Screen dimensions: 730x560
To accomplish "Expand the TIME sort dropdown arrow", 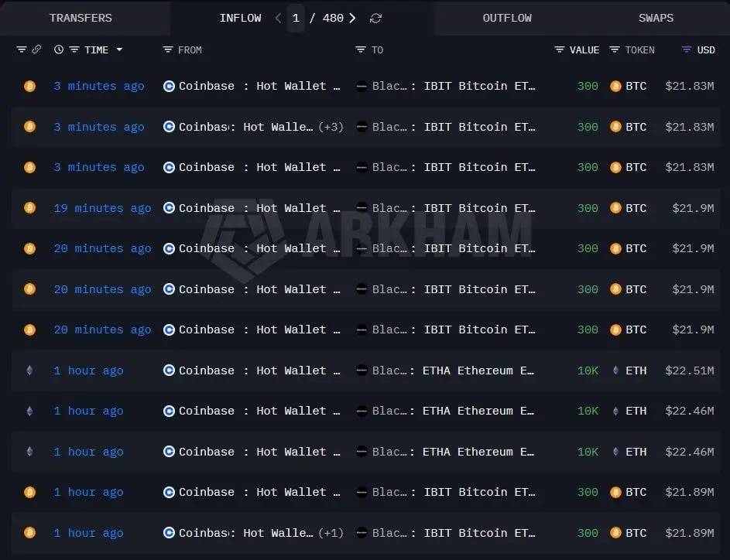I will (x=119, y=50).
